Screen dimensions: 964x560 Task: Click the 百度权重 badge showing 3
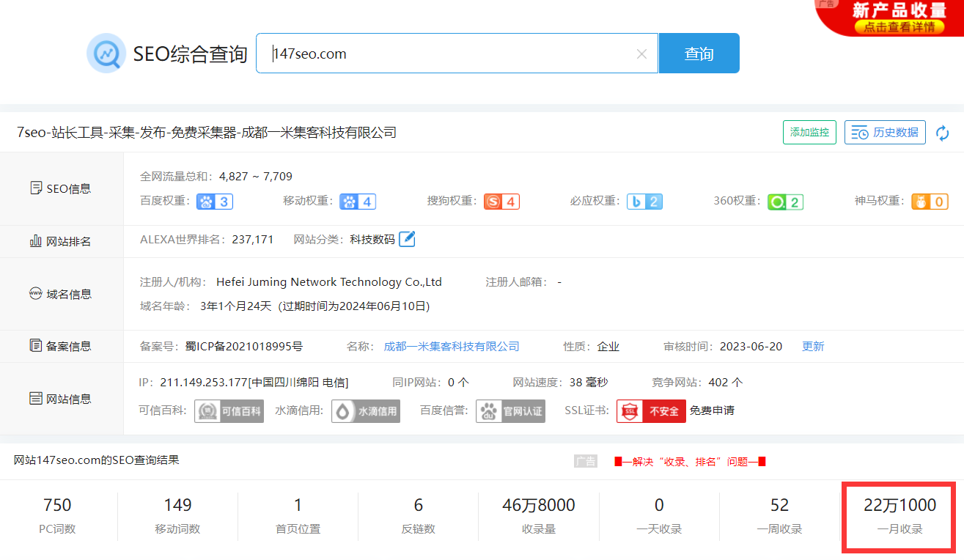(x=215, y=202)
